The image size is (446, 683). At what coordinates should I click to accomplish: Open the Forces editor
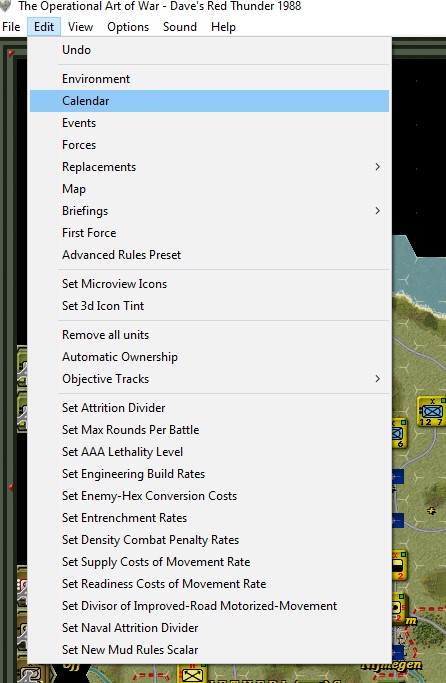209,145
